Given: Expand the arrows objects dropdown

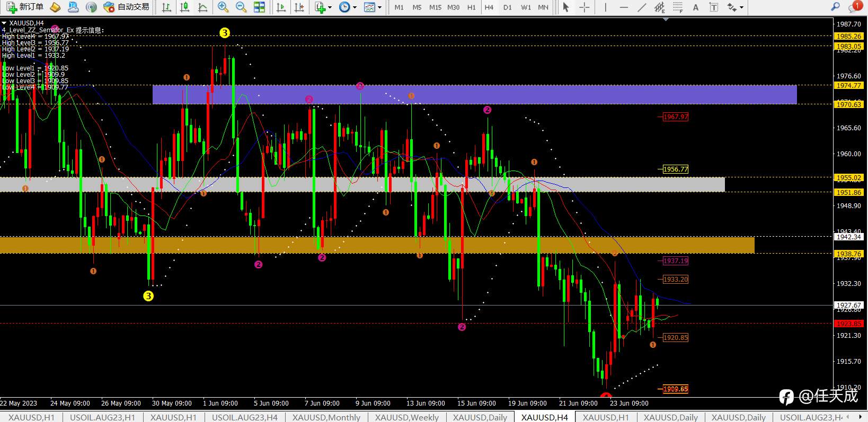Looking at the screenshot, I should coord(741,7).
